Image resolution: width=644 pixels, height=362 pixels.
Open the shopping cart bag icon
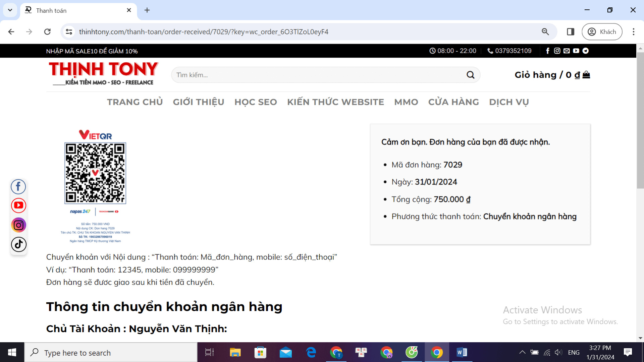click(586, 74)
